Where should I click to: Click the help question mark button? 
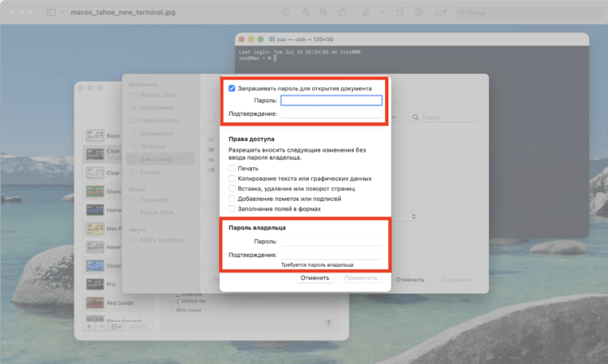coord(328,323)
